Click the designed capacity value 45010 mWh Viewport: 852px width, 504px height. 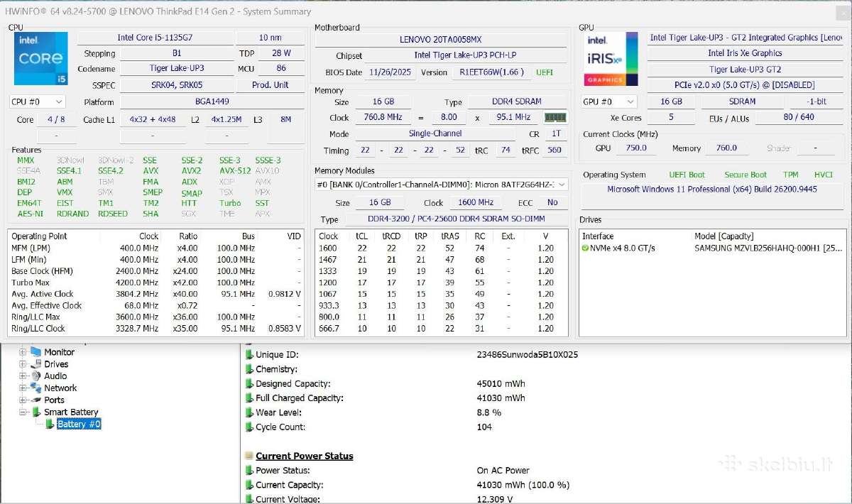(501, 383)
